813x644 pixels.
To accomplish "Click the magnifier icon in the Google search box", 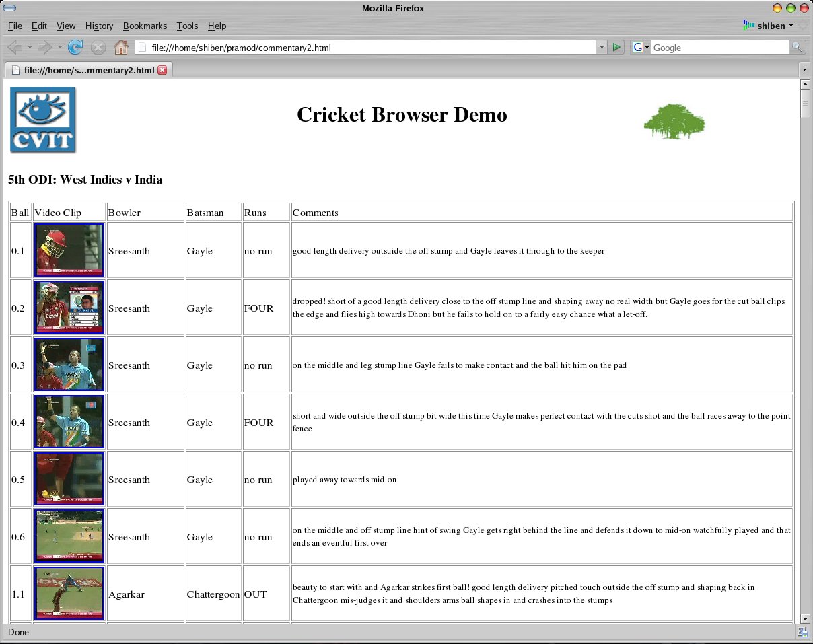I will pyautogui.click(x=797, y=47).
